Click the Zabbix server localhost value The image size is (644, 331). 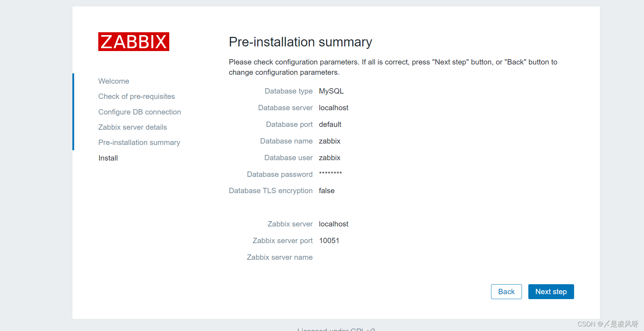pos(334,224)
